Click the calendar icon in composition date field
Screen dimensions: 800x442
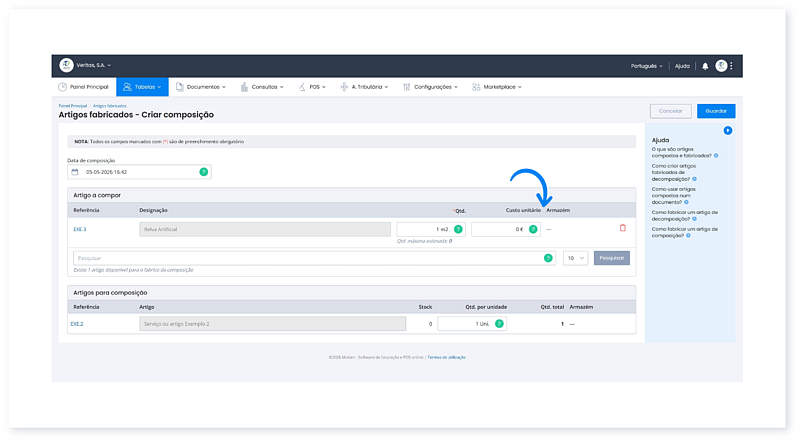point(75,172)
